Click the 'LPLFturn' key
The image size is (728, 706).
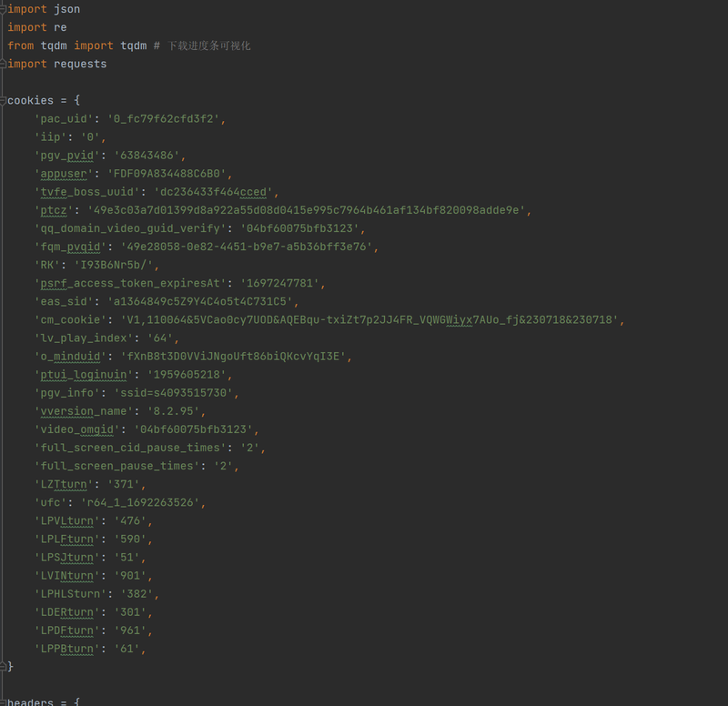click(66, 540)
